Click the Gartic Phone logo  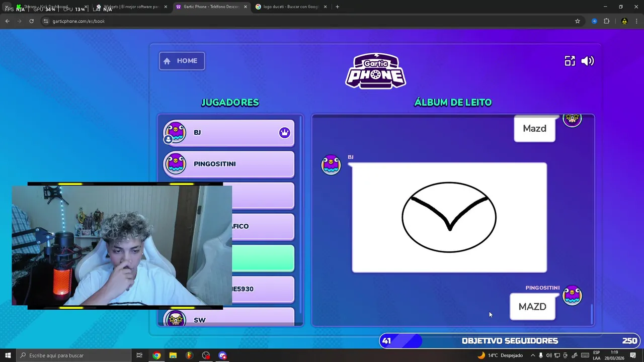(x=375, y=71)
